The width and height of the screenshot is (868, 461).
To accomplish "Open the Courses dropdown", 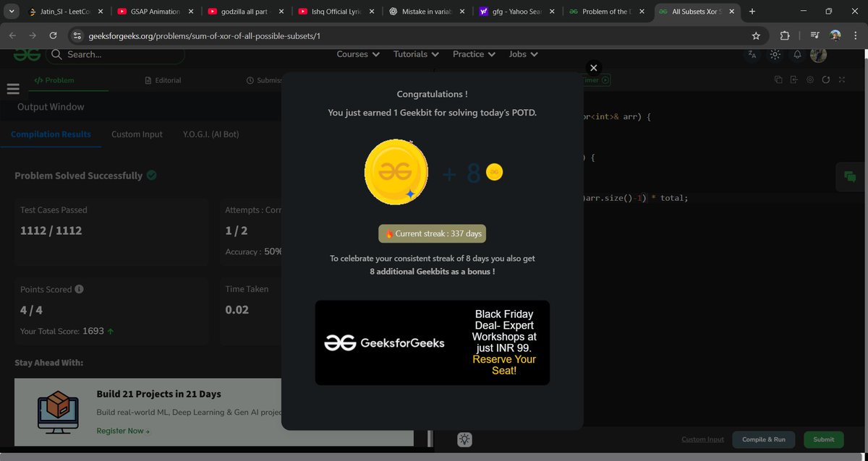I will (357, 54).
